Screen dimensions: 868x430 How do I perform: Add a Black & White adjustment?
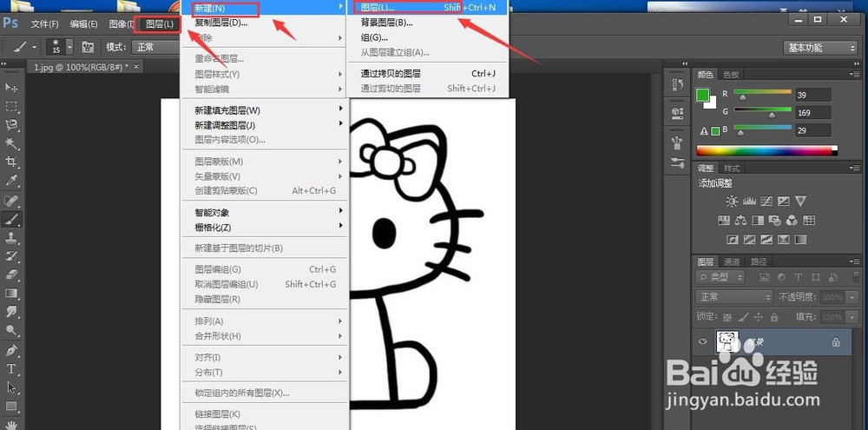(x=758, y=221)
